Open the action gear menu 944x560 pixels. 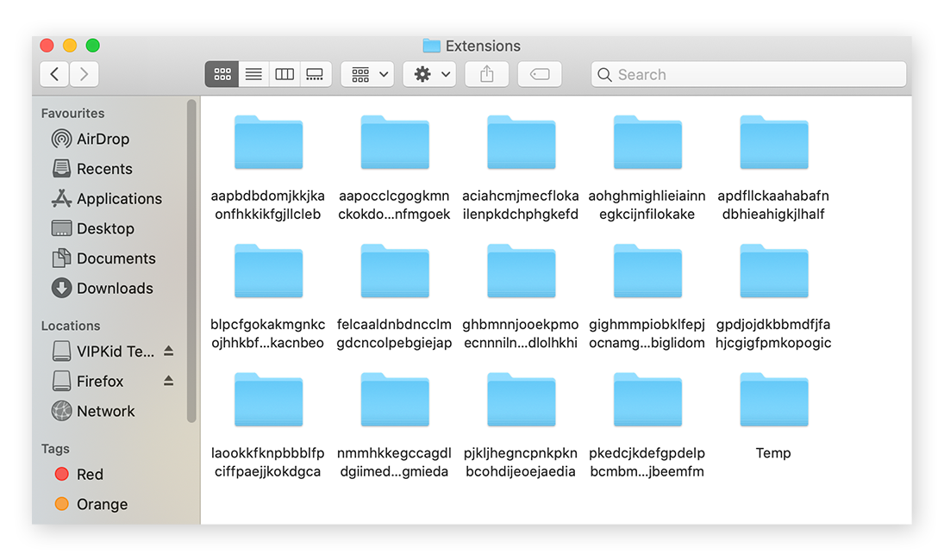tap(429, 74)
